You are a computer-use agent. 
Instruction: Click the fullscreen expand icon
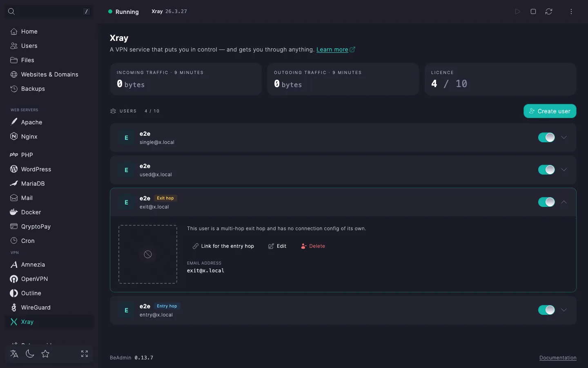85,354
